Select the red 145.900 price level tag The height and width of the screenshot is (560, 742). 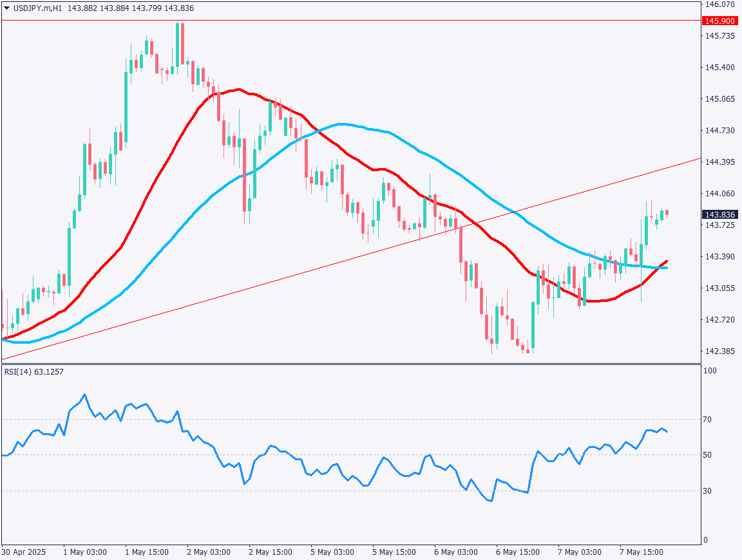(x=721, y=21)
